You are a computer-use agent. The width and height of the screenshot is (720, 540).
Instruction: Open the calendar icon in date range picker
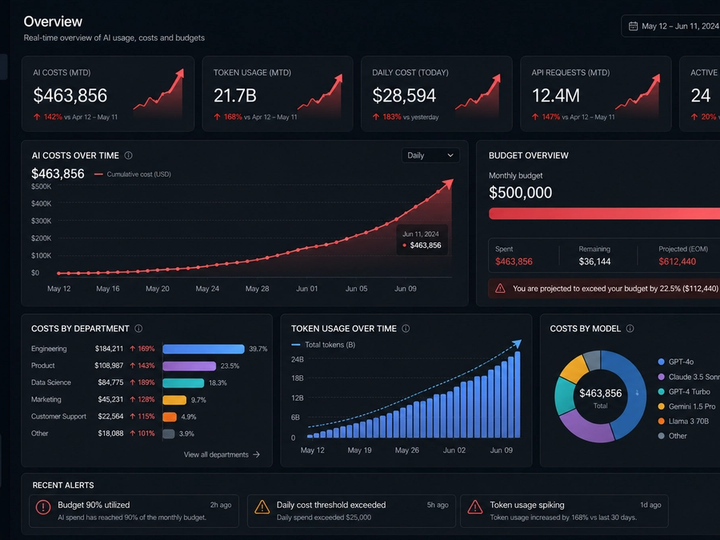pyautogui.click(x=633, y=26)
